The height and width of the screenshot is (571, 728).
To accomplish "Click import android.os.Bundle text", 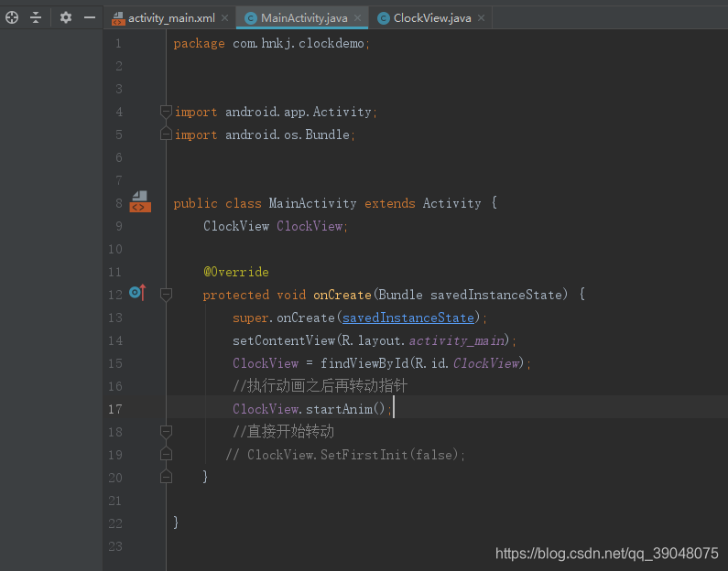I will click(x=265, y=135).
